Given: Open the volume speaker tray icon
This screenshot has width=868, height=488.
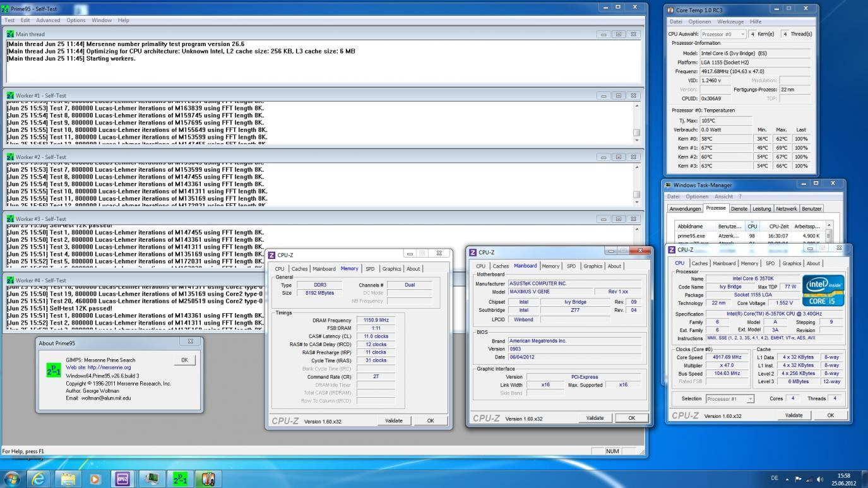Looking at the screenshot, I should point(821,479).
